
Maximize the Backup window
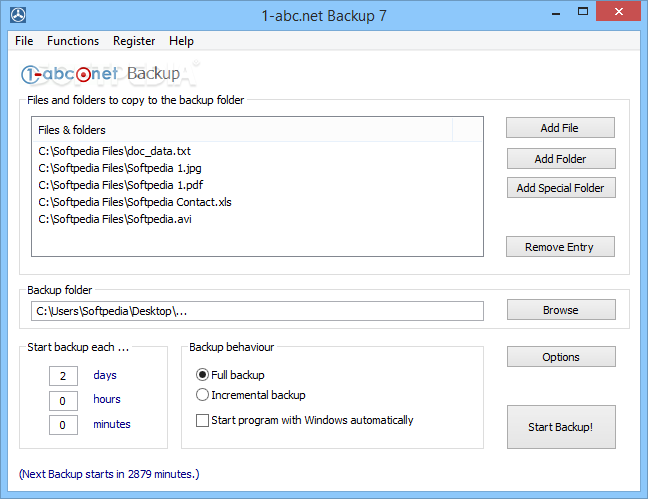583,12
